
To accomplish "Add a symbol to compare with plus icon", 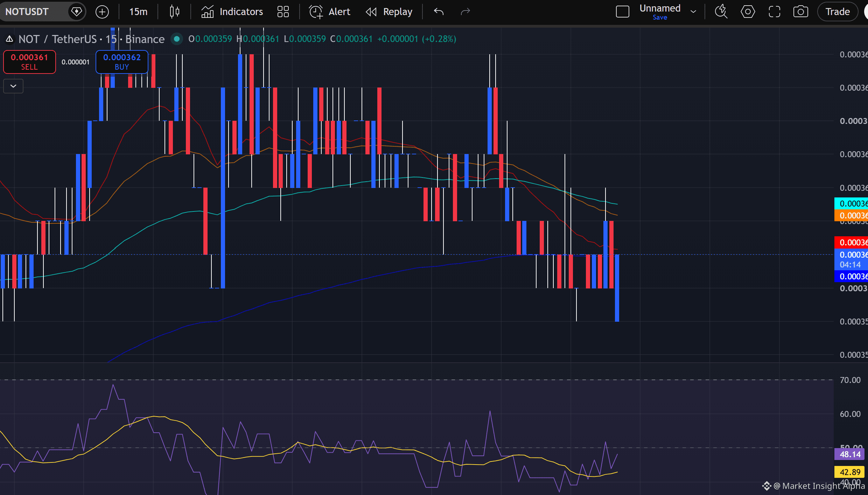I will [102, 12].
